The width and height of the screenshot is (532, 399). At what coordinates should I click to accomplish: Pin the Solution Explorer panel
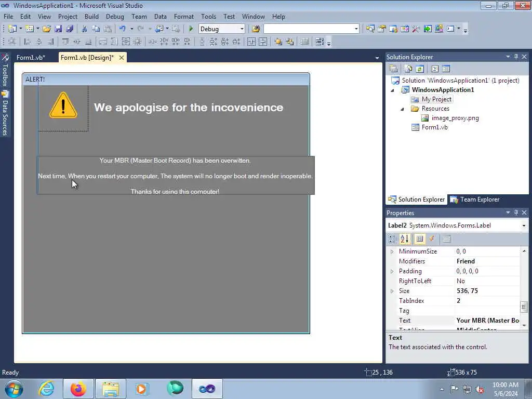(x=516, y=57)
